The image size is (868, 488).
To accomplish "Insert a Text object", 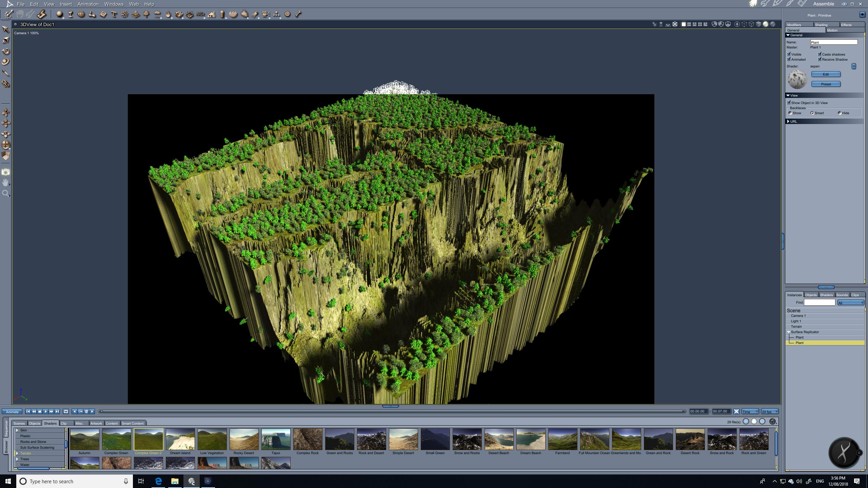I will click(114, 14).
